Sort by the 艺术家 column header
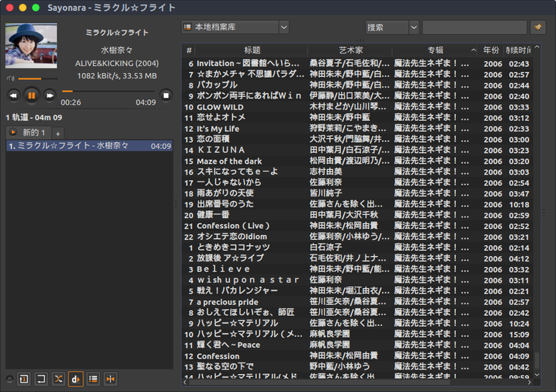556x392 pixels. pyautogui.click(x=350, y=50)
